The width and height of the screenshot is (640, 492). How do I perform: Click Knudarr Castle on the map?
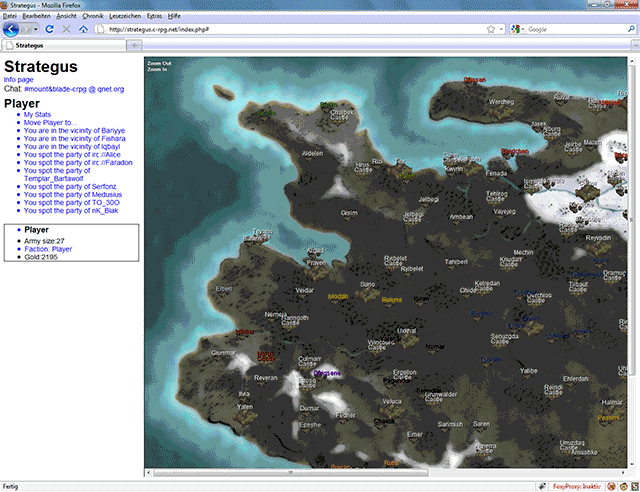pyautogui.click(x=511, y=262)
